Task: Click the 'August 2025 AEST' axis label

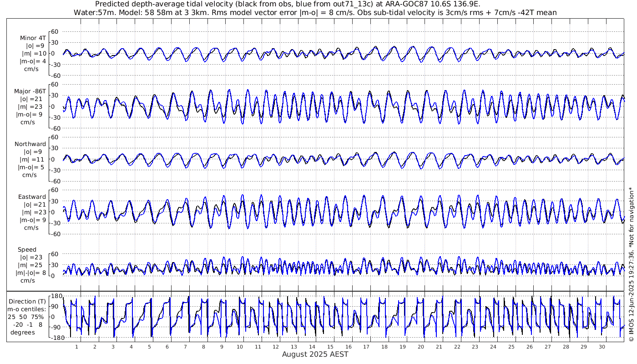Action: click(315, 354)
